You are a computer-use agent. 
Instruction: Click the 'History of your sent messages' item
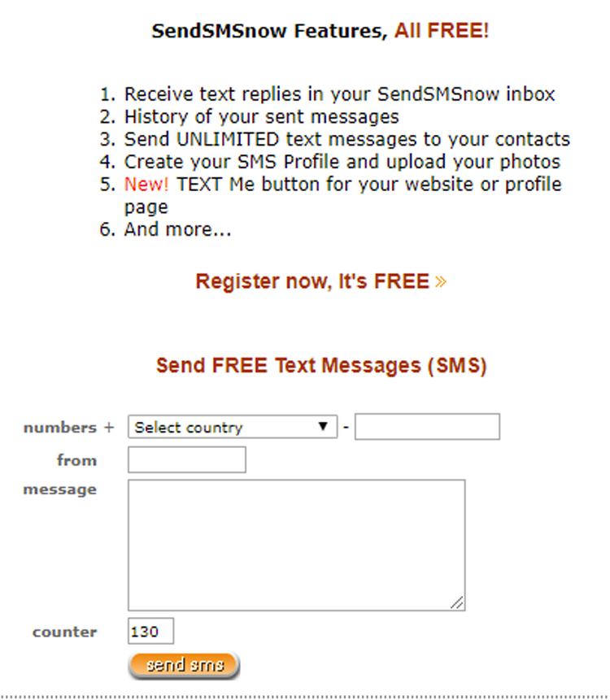(x=261, y=117)
